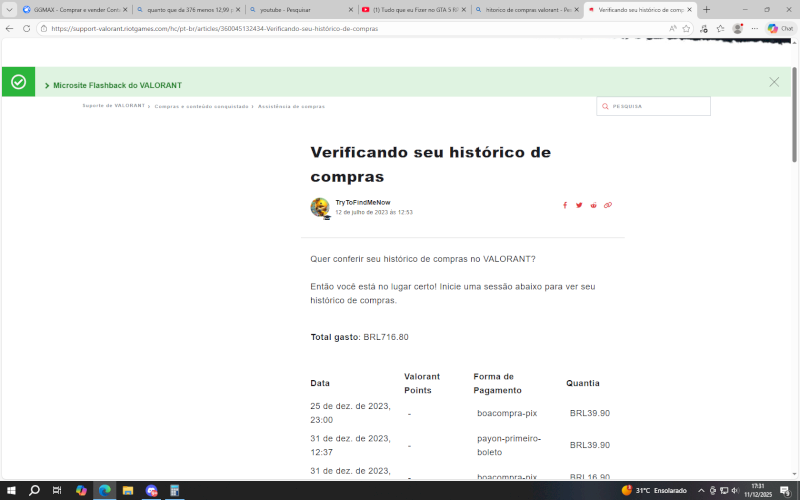Copy article link via chain icon

[608, 205]
